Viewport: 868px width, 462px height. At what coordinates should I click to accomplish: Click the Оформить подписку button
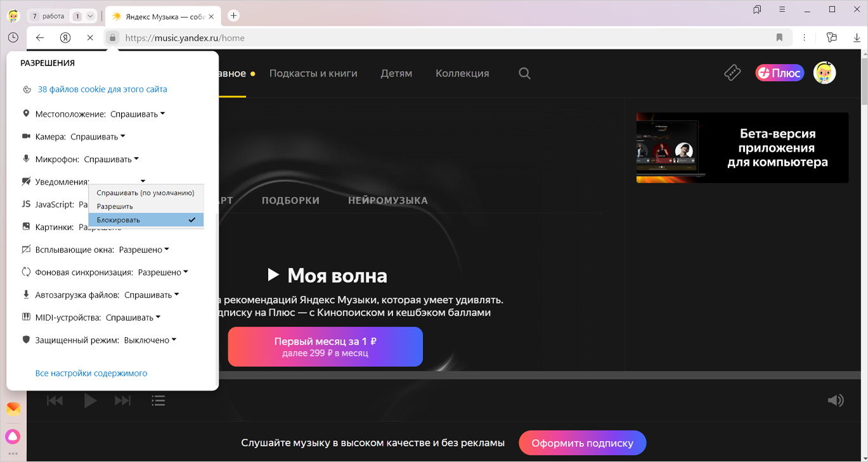[582, 443]
